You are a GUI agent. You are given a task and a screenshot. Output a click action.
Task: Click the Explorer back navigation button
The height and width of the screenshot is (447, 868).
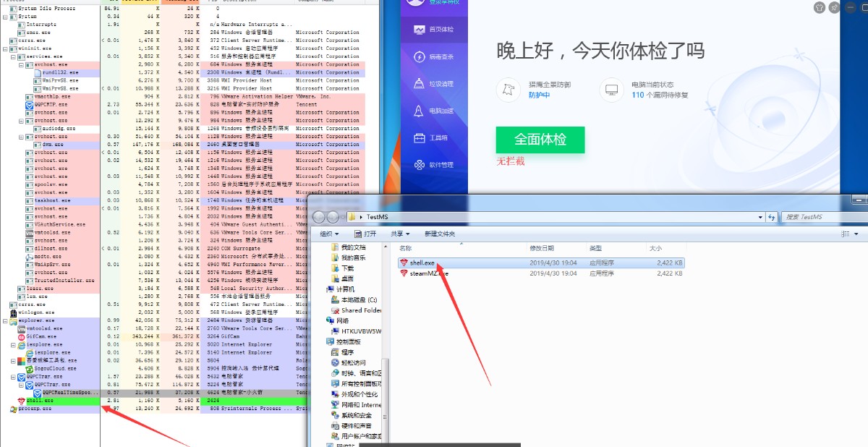pos(318,216)
